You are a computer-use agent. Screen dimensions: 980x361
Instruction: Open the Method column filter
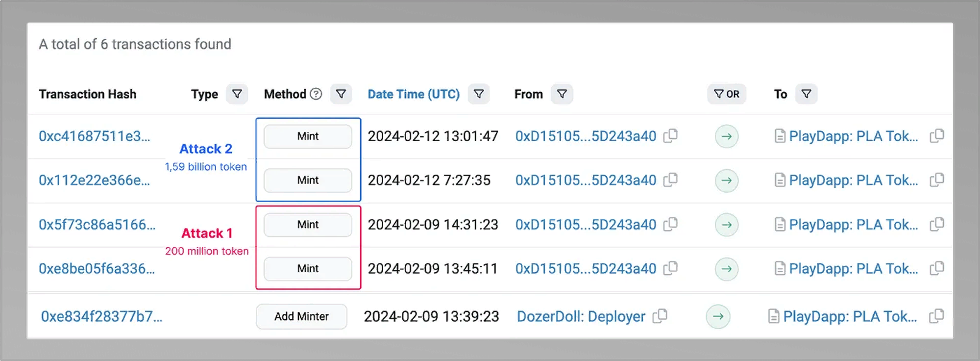[x=341, y=94]
